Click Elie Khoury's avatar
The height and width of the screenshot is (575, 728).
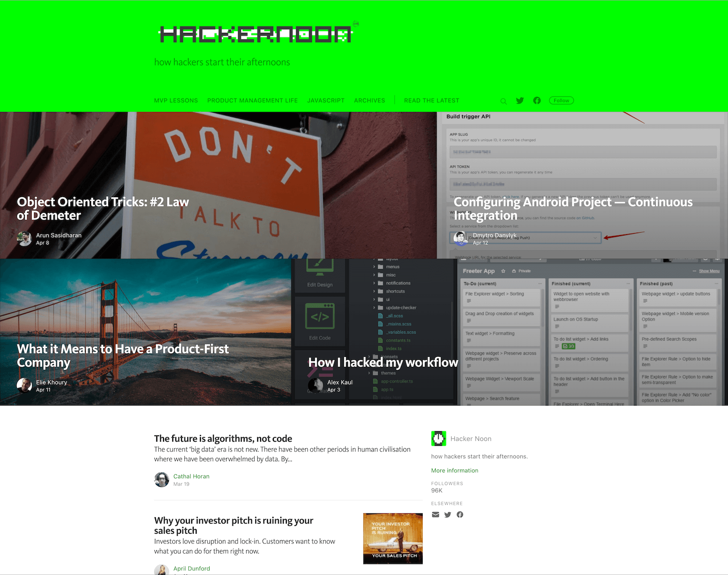pyautogui.click(x=24, y=386)
